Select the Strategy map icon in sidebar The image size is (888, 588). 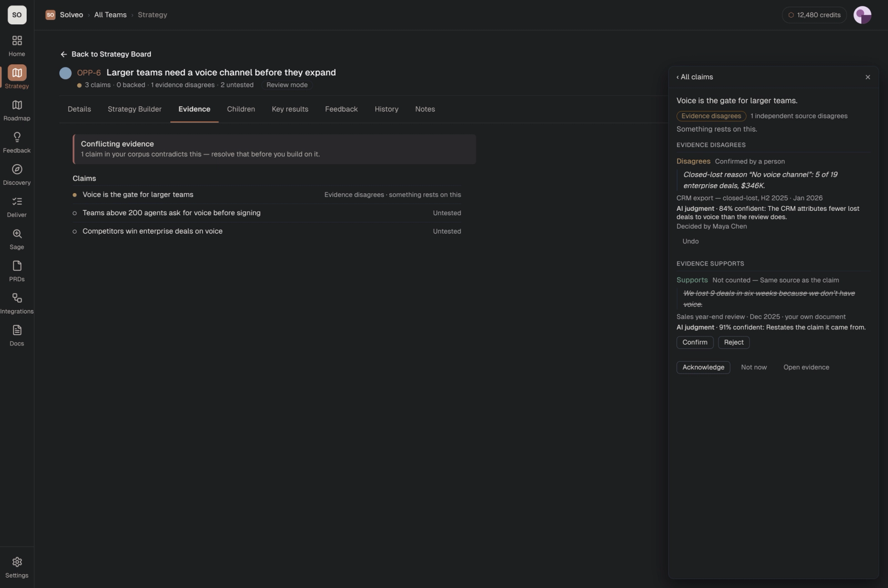(x=17, y=73)
